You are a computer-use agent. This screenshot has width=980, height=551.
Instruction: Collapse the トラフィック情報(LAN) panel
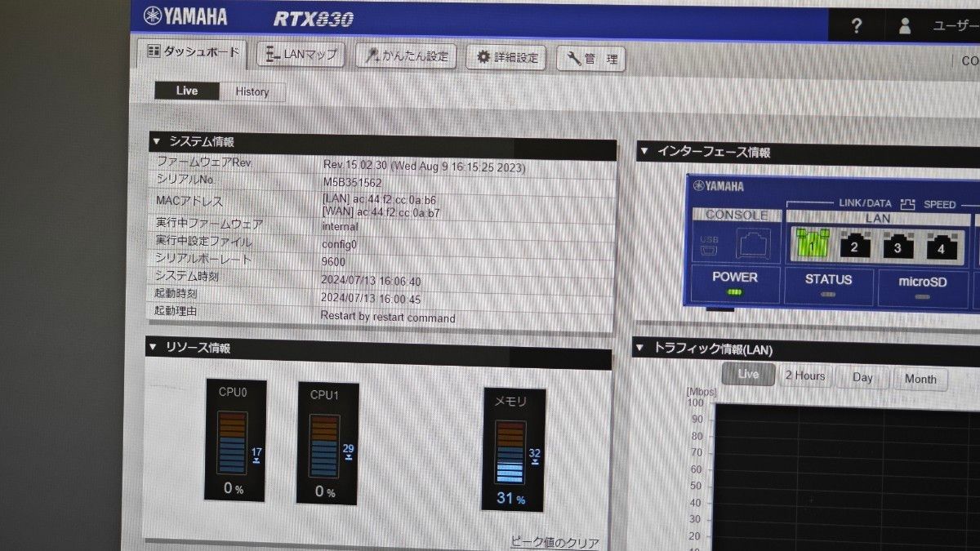639,349
